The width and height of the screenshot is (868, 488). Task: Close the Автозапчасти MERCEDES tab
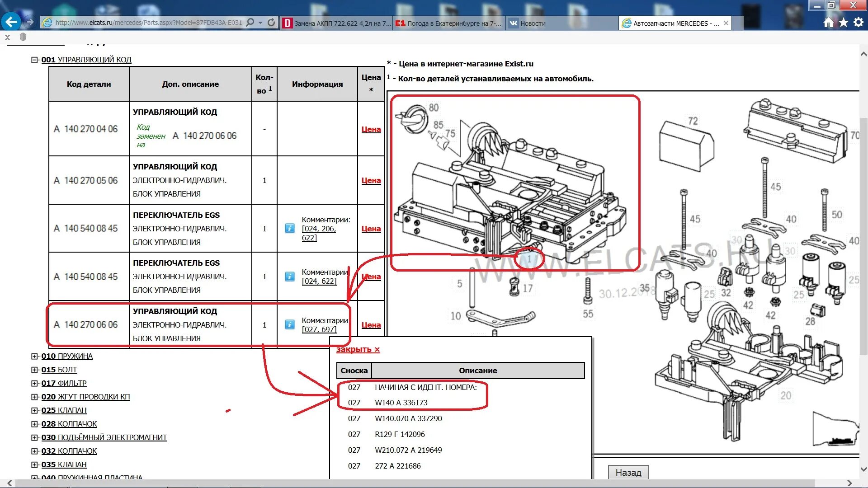point(726,23)
